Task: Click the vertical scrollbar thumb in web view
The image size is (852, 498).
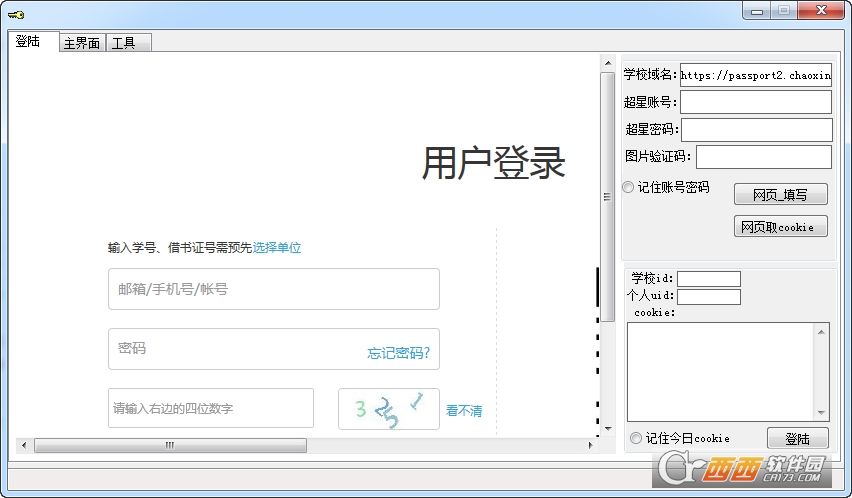Action: (x=607, y=196)
